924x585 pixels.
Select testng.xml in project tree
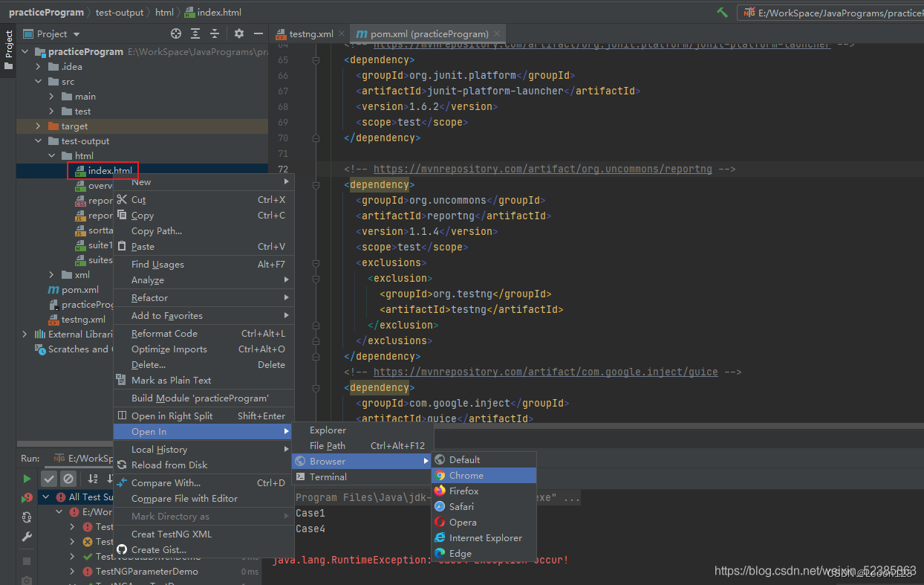[x=83, y=320]
